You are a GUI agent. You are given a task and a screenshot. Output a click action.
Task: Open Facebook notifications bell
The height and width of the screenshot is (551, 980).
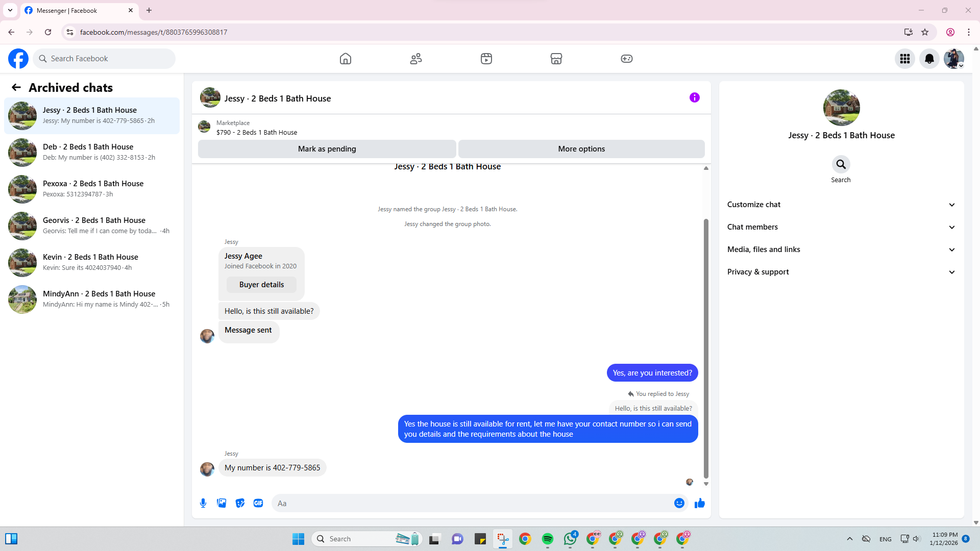[x=929, y=59]
